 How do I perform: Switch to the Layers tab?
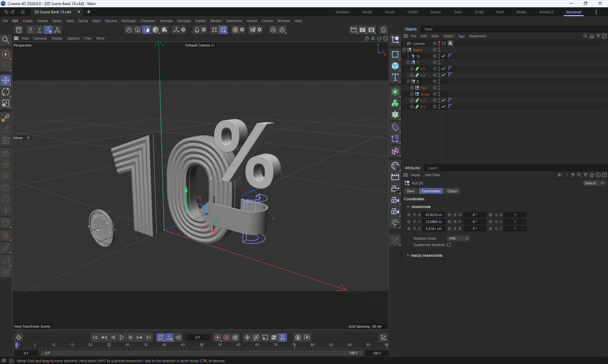[432, 168]
